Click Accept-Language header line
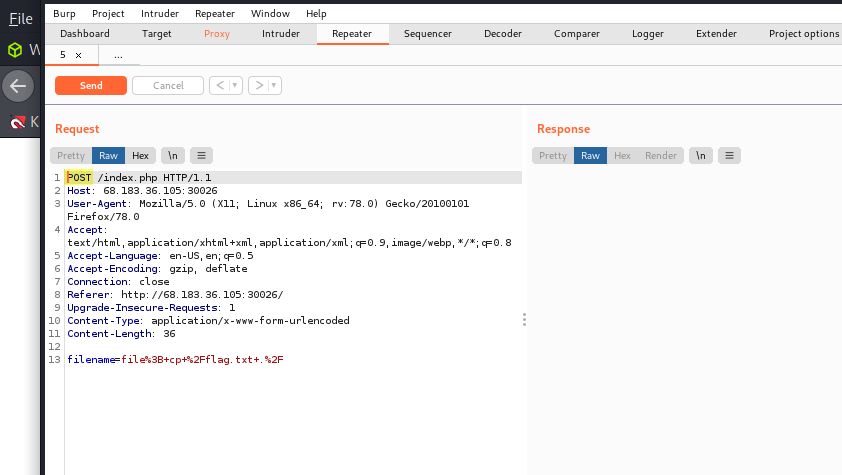This screenshot has width=842, height=475. pyautogui.click(x=160, y=255)
